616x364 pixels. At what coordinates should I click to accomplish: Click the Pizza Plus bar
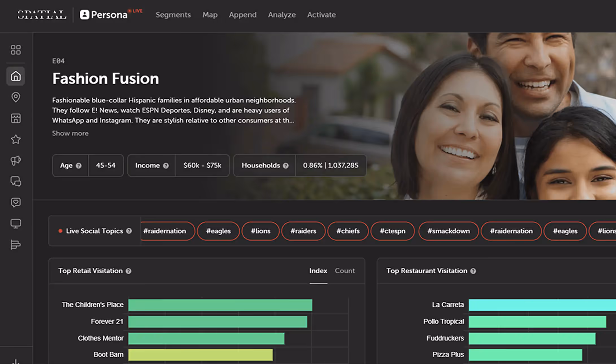(525, 355)
